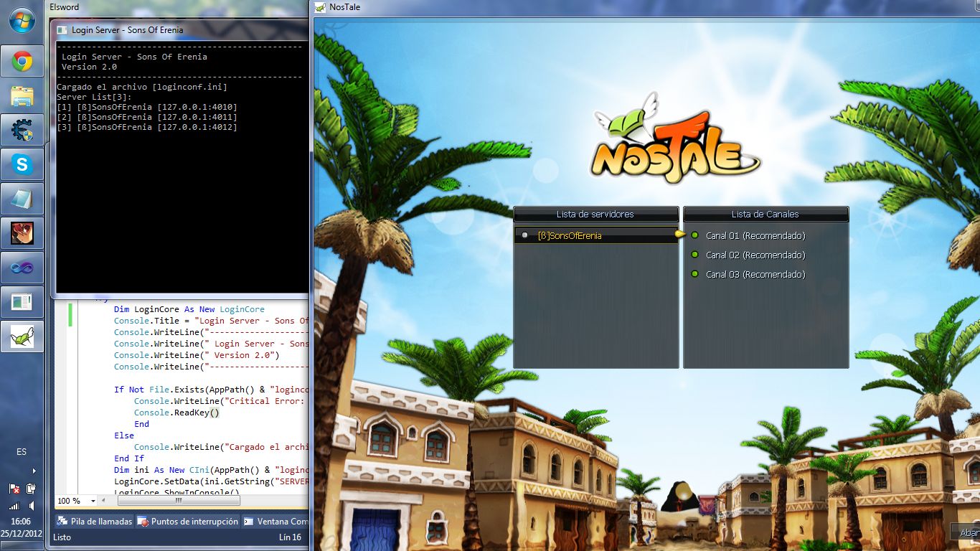Click console text 'Version 2.0'
Screen dimensions: 980x551
pos(89,67)
